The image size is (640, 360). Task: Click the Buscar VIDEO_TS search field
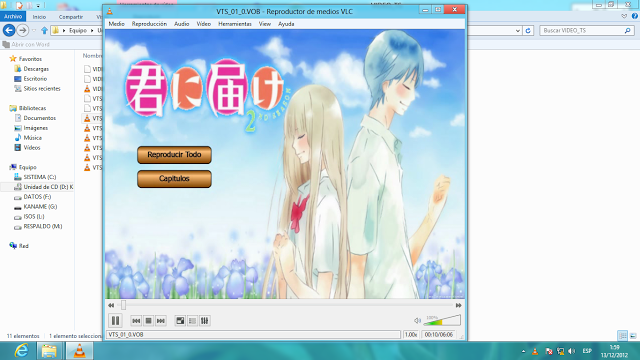click(587, 30)
